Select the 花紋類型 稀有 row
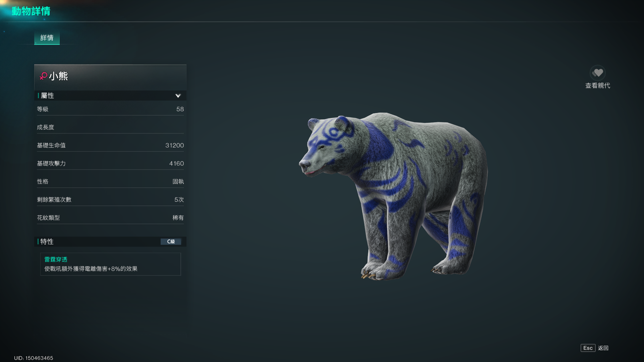644x362 pixels. pyautogui.click(x=110, y=218)
